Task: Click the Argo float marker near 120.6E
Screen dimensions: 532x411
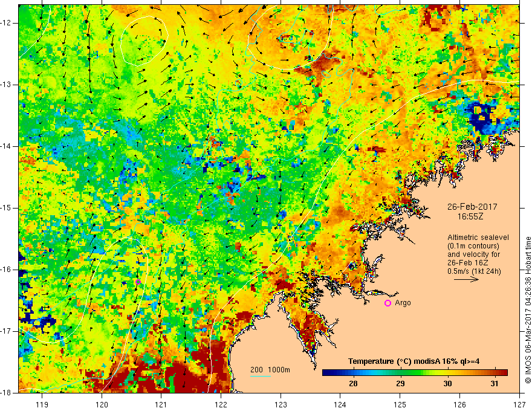Action: (x=138, y=282)
